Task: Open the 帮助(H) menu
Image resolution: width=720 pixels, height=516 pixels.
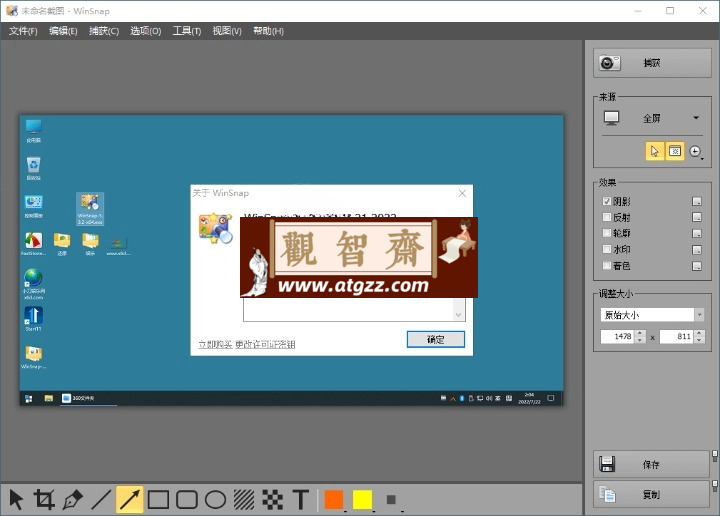Action: tap(269, 31)
